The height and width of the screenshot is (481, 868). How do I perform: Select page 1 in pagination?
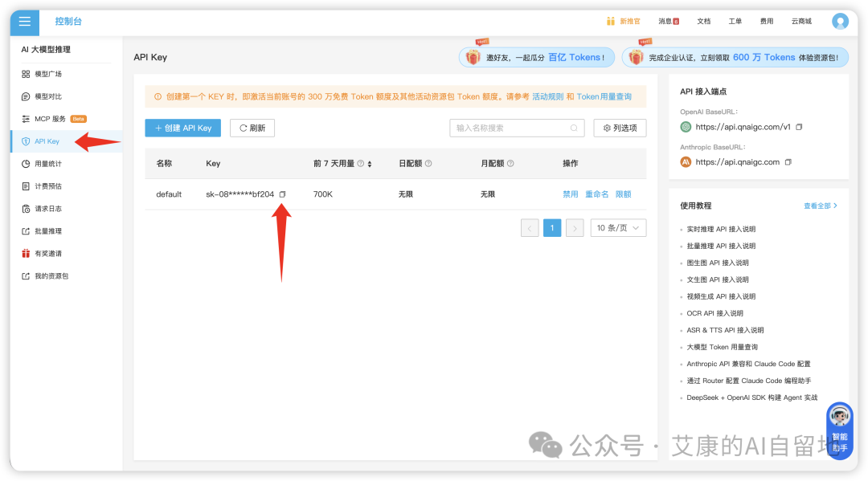tap(552, 228)
